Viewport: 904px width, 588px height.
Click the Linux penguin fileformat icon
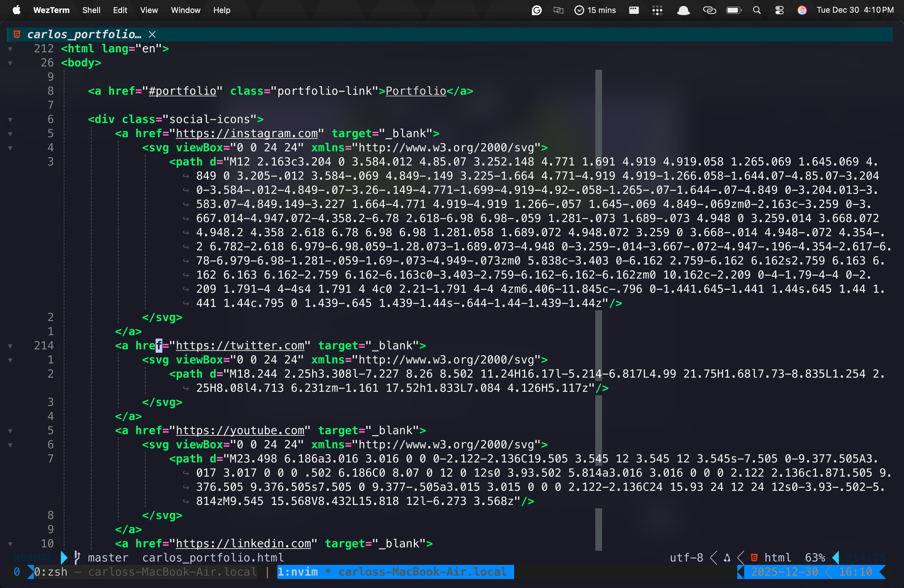point(727,558)
